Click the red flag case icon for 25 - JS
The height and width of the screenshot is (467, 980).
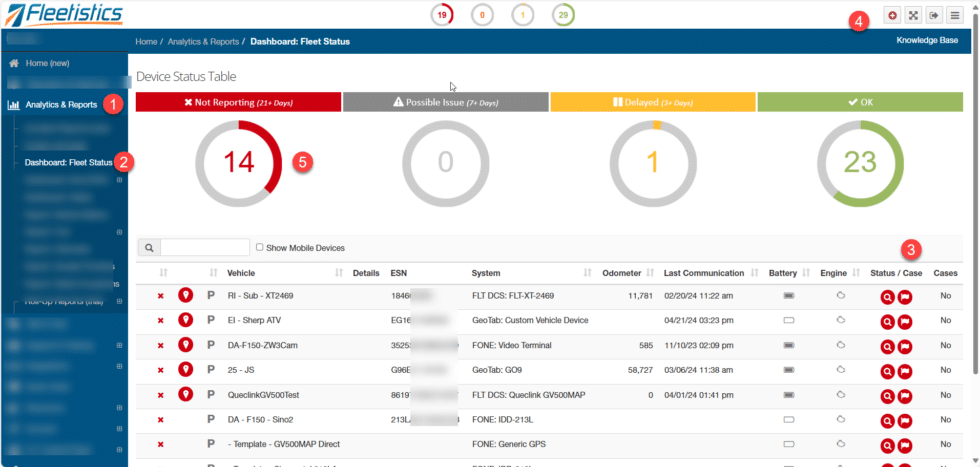(x=904, y=371)
